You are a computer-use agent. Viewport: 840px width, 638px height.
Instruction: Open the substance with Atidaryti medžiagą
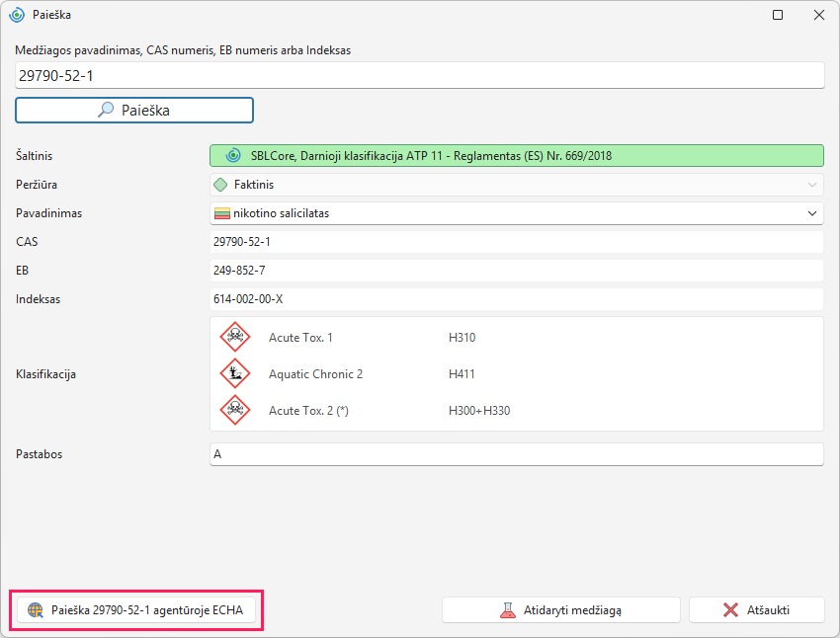click(x=561, y=610)
